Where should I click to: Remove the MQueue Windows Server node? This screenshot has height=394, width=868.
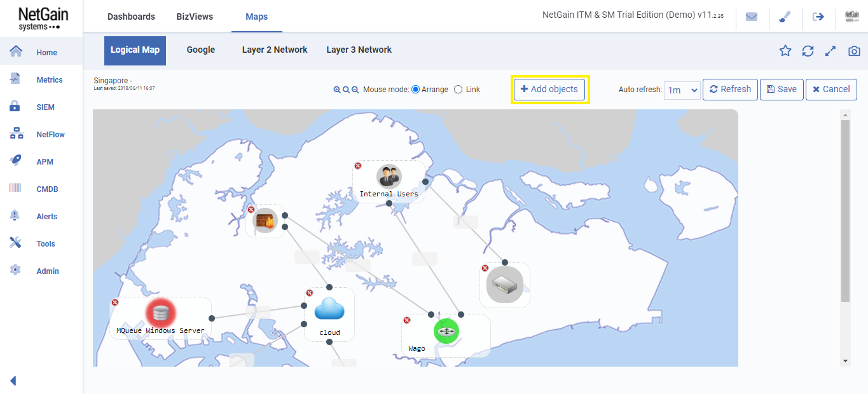(x=115, y=302)
